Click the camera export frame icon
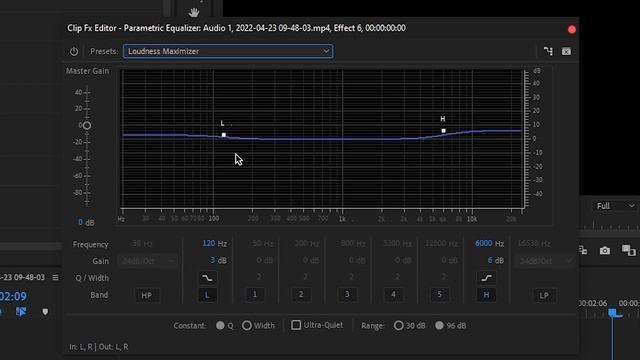This screenshot has width=640, height=360. (604, 250)
